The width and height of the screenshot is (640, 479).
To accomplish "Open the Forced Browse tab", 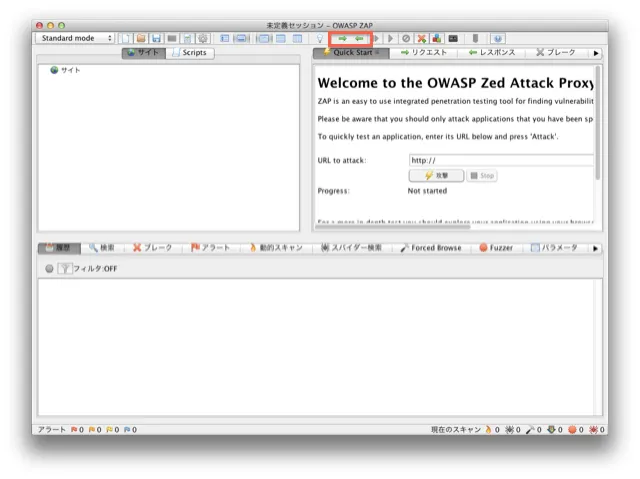I will (431, 248).
